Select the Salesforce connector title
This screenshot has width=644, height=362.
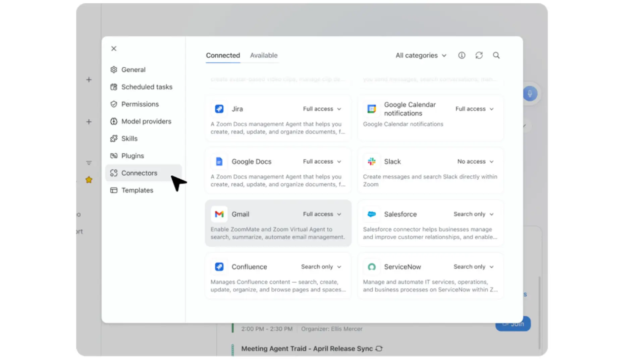tap(400, 214)
